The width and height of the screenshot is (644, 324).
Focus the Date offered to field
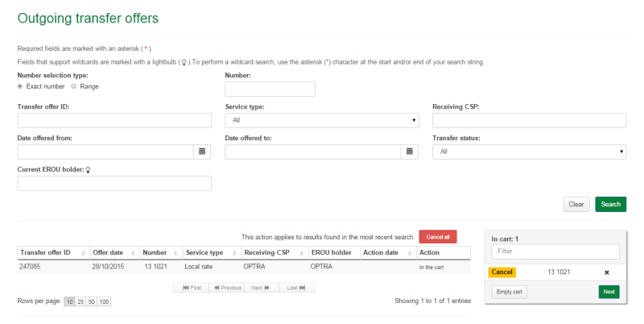coord(313,152)
